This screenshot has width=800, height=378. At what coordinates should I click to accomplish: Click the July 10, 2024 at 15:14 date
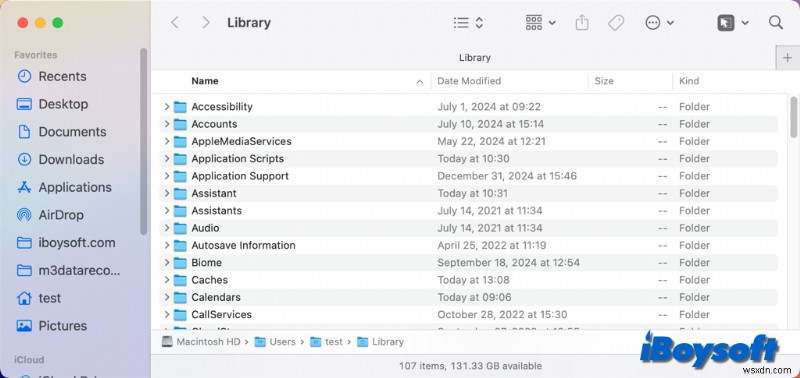click(x=490, y=124)
